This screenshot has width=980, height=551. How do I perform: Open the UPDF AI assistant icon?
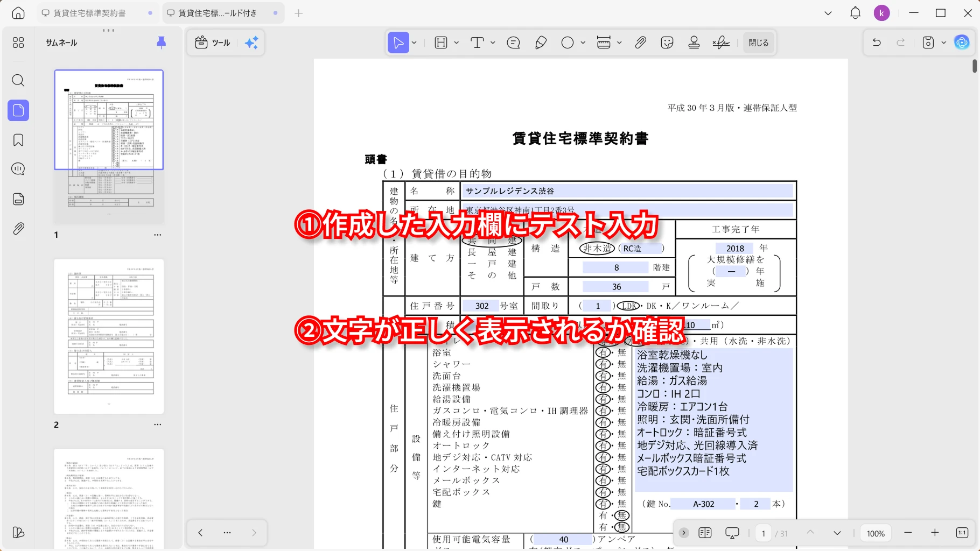point(962,43)
